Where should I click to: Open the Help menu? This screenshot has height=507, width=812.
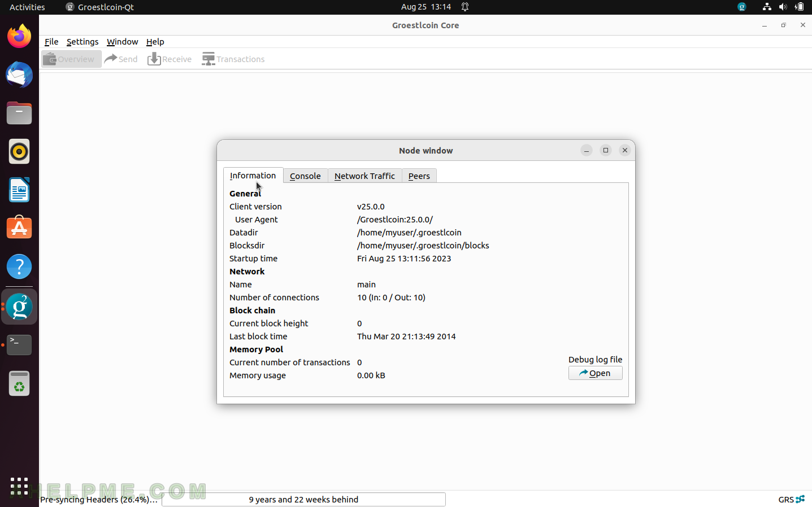point(155,42)
